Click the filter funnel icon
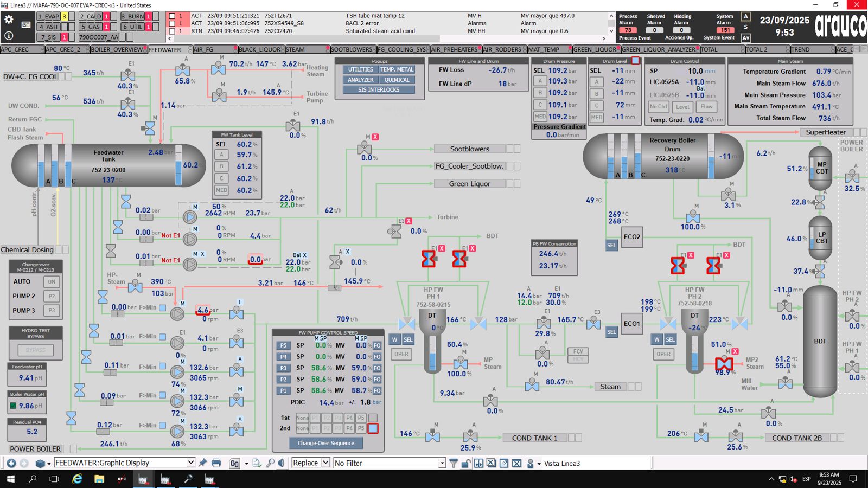The image size is (868, 488). coord(454,463)
